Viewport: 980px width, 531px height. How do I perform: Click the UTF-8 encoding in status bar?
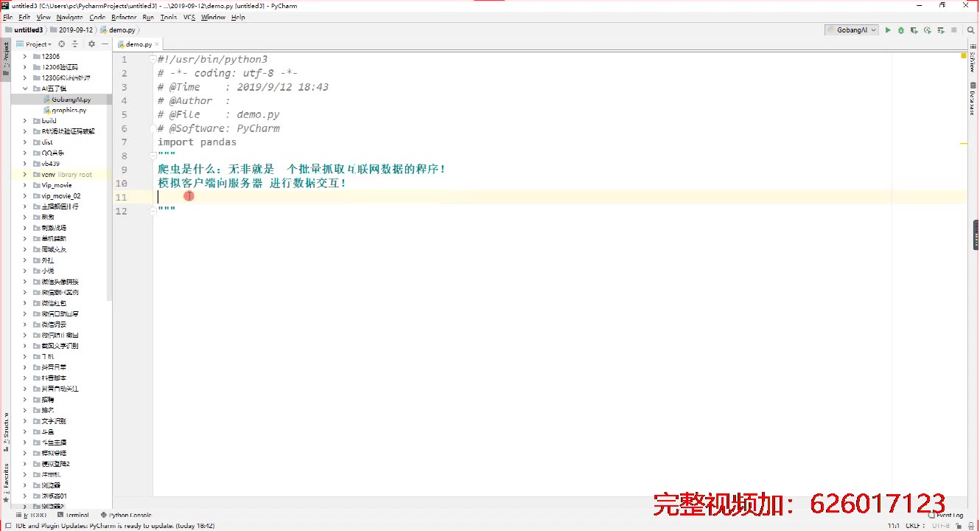tap(940, 526)
